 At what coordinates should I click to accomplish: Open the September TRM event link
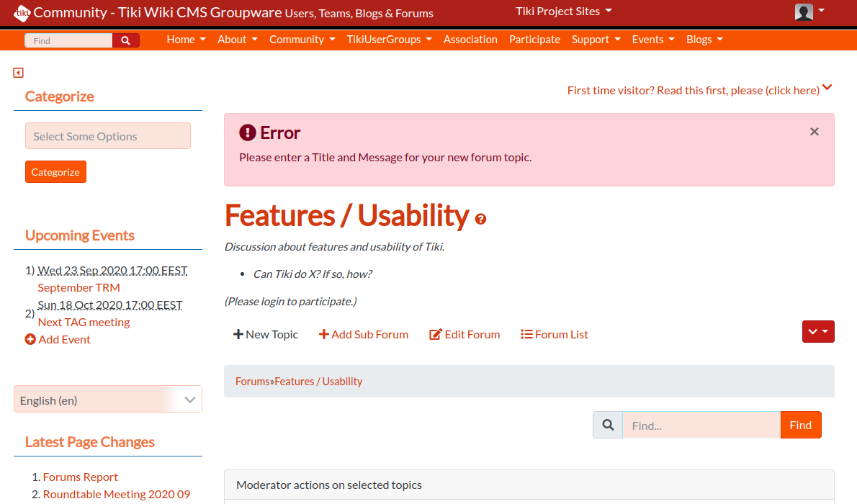coord(78,287)
